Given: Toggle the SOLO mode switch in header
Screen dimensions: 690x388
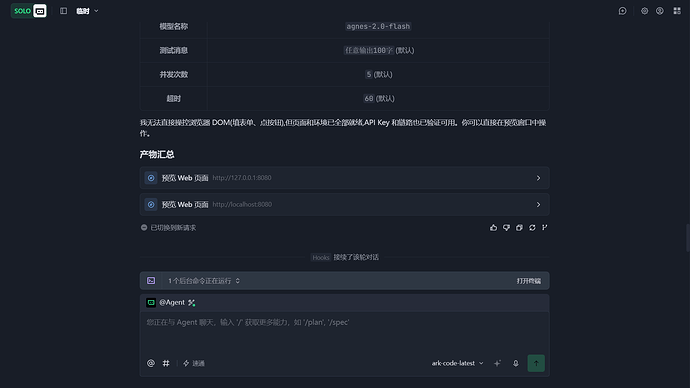Looking at the screenshot, I should [29, 11].
